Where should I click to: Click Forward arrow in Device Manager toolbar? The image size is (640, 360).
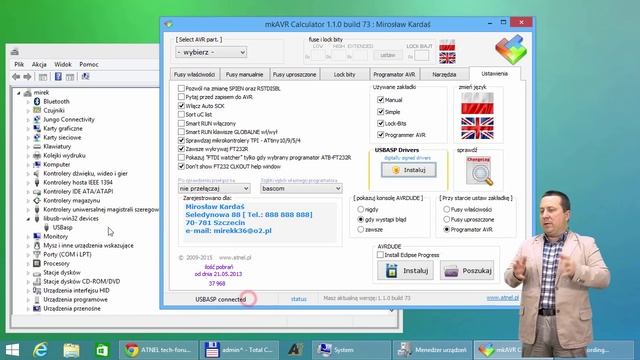[x=27, y=76]
